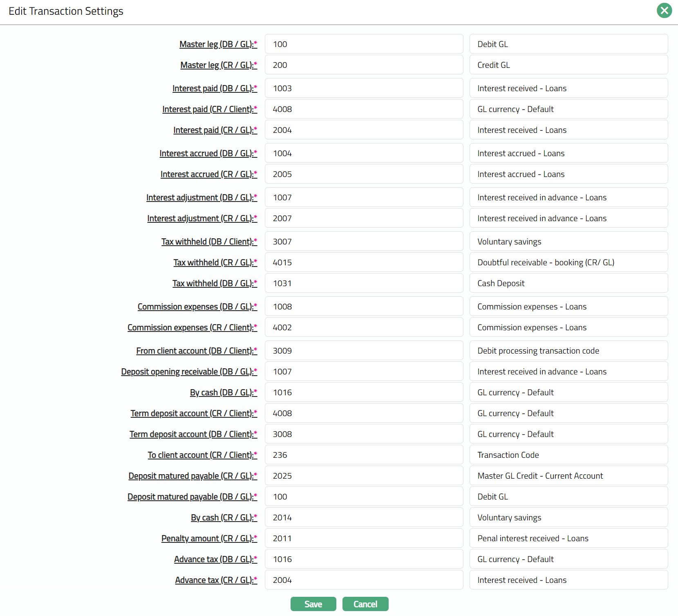Open the Master leg (DB / GL) label link

point(218,44)
